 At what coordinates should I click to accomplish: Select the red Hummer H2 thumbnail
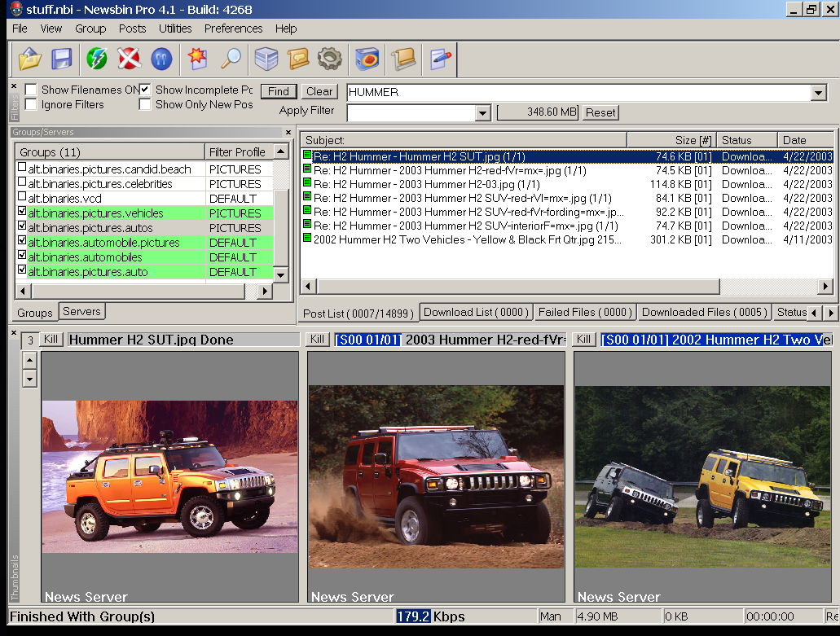click(x=436, y=476)
